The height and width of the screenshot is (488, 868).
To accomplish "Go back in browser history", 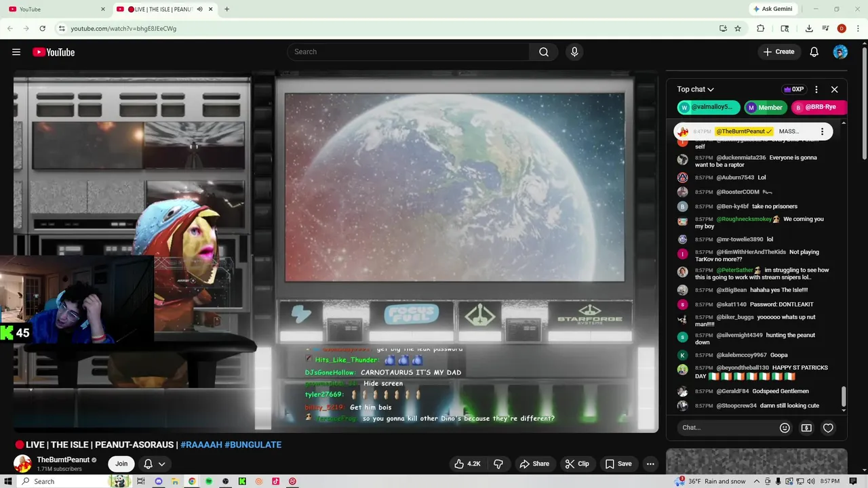I will (x=10, y=28).
